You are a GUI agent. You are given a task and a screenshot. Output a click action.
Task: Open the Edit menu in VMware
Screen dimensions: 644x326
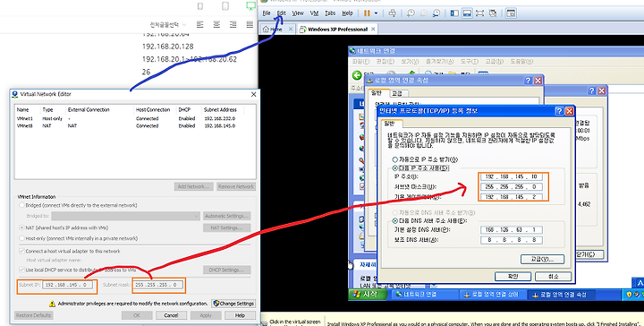(281, 13)
